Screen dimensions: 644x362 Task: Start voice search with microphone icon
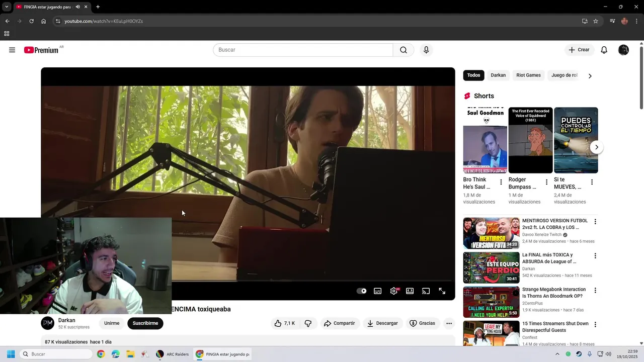point(426,50)
